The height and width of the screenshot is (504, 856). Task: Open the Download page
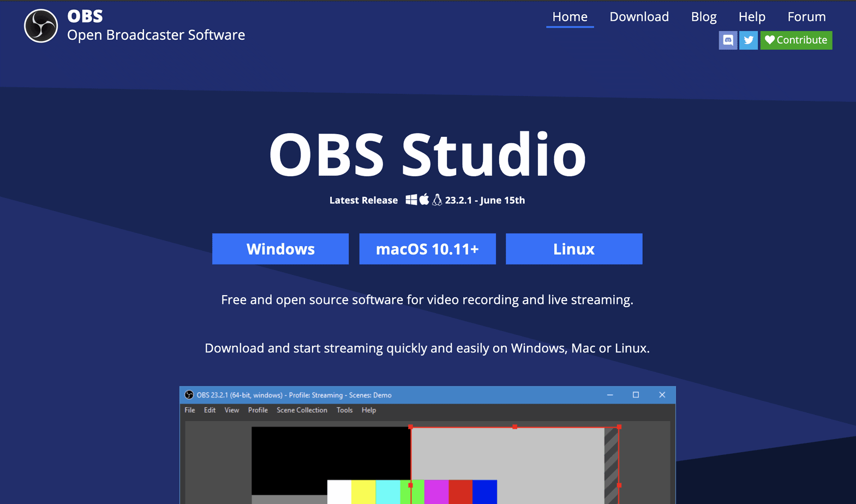click(639, 17)
